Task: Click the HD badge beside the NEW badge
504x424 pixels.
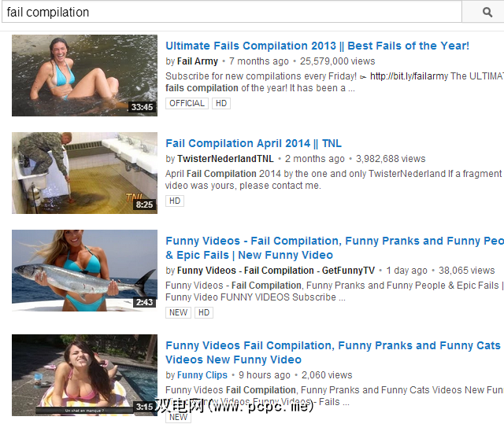Action: 204,312
